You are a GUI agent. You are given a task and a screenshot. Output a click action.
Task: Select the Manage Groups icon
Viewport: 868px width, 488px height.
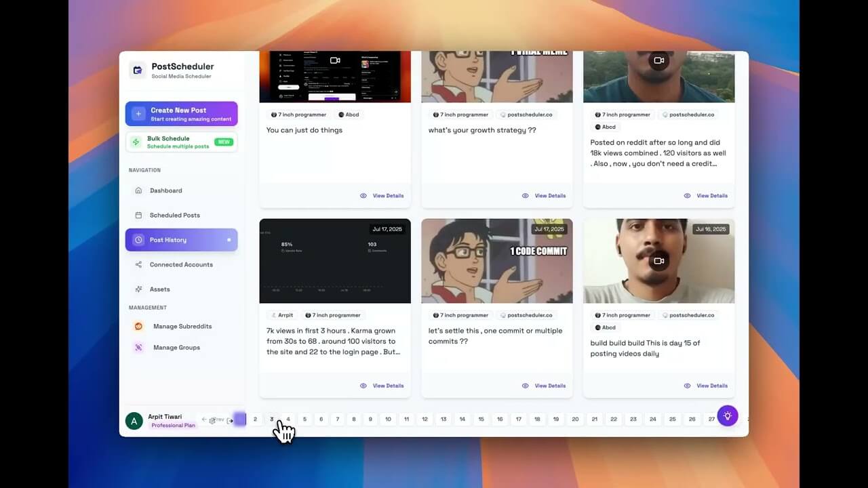pyautogui.click(x=140, y=347)
